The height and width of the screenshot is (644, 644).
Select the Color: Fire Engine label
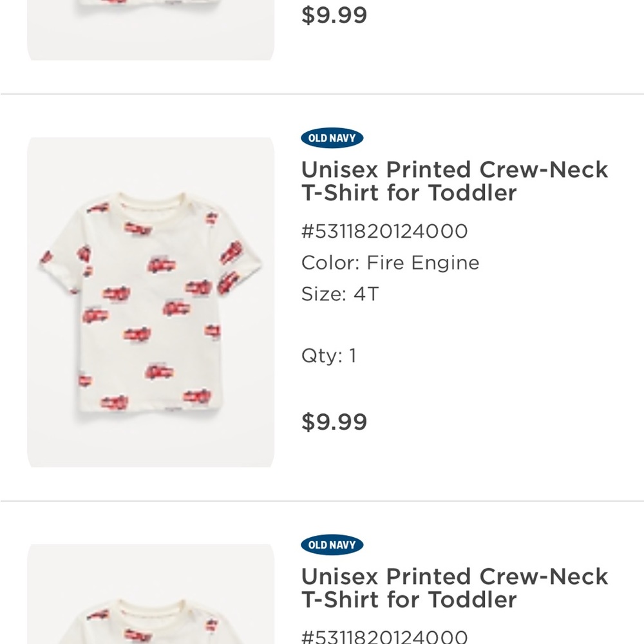pos(390,263)
